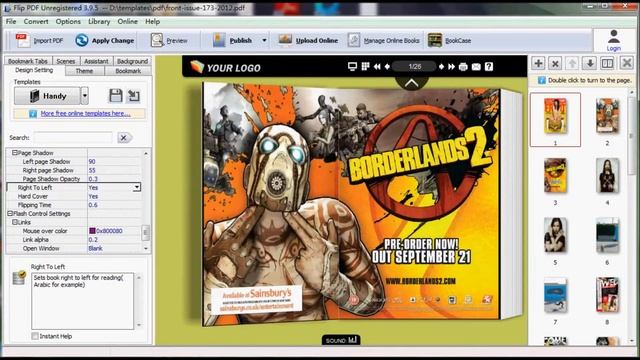Screen dimensions: 640x360
Task: Select the Link alpha value 0.2
Action: pyautogui.click(x=93, y=240)
